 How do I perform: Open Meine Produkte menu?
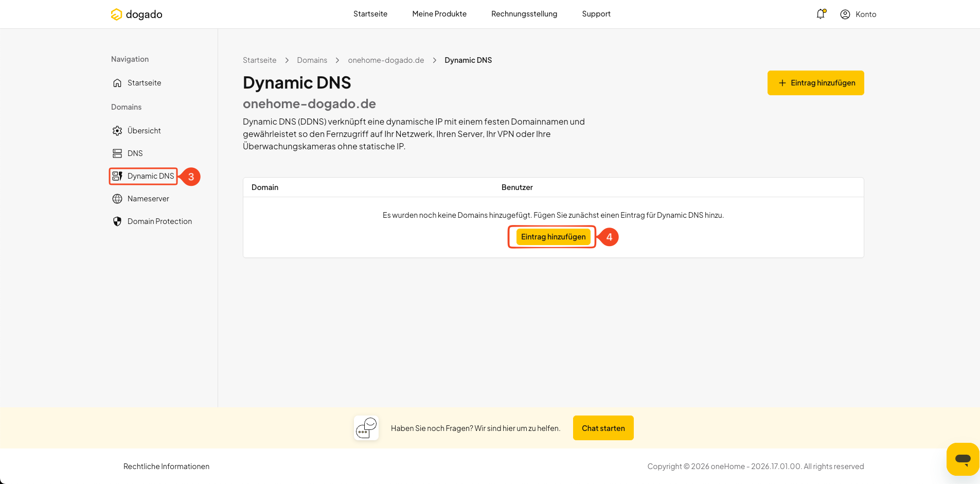point(439,14)
